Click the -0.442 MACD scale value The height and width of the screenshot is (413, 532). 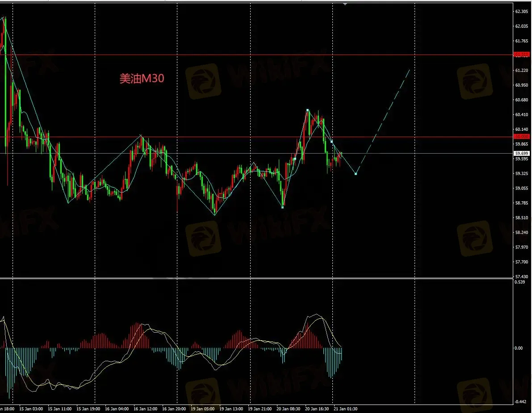click(x=520, y=402)
